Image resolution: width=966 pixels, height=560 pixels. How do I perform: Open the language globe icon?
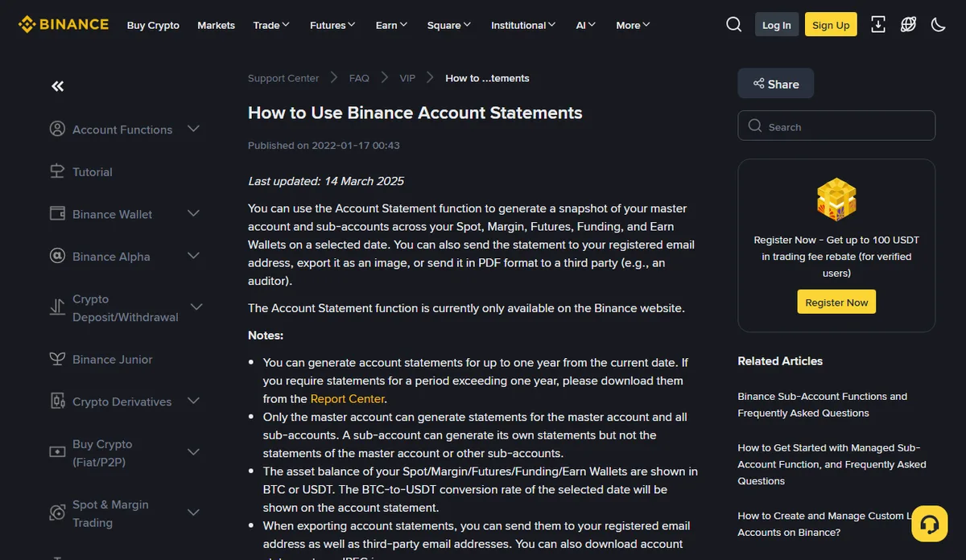pyautogui.click(x=908, y=25)
